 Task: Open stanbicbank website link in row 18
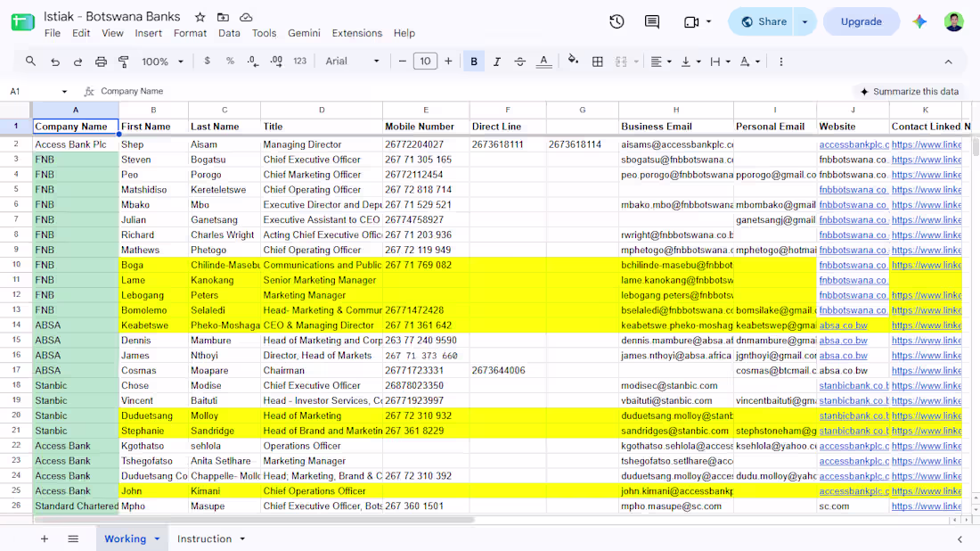pos(853,385)
